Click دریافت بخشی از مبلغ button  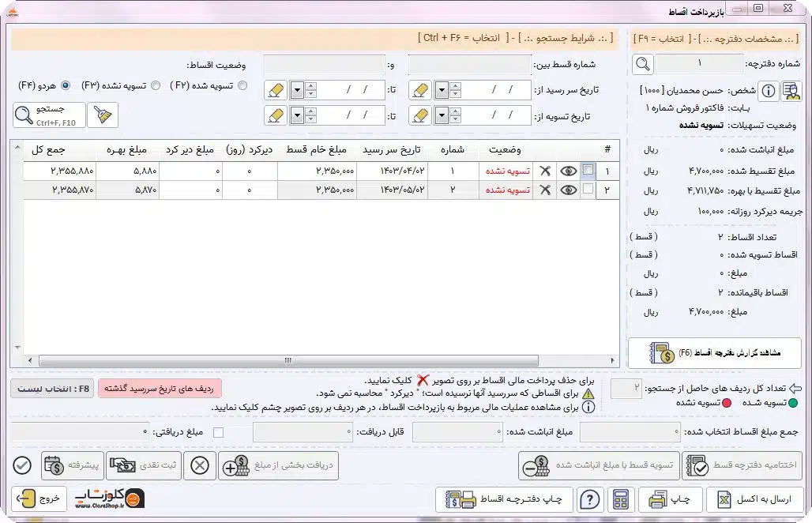pos(278,465)
